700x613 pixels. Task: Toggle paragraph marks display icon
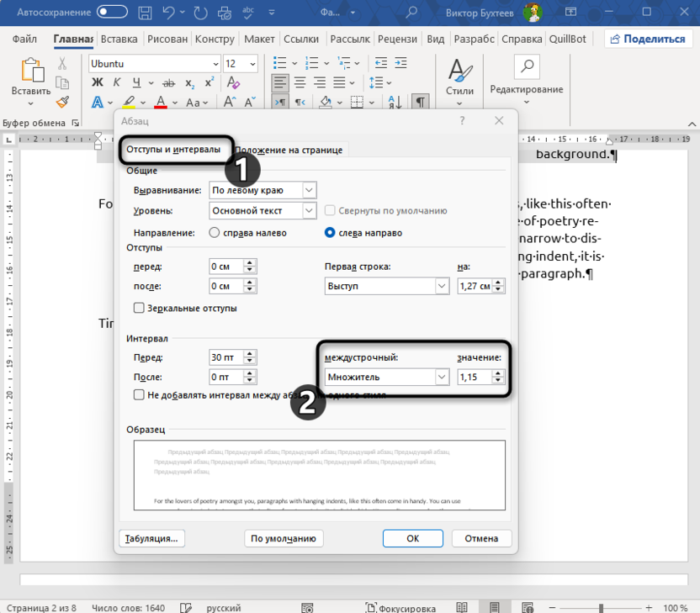(x=421, y=102)
